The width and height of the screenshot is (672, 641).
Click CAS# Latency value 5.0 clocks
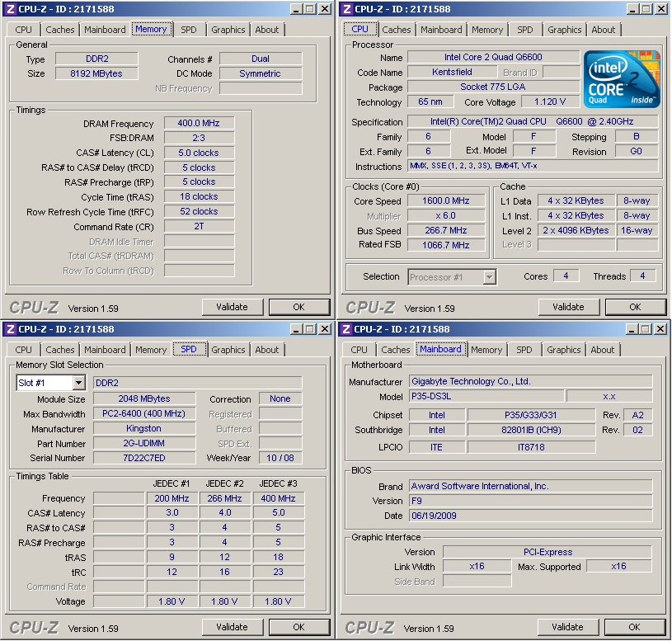tap(199, 153)
